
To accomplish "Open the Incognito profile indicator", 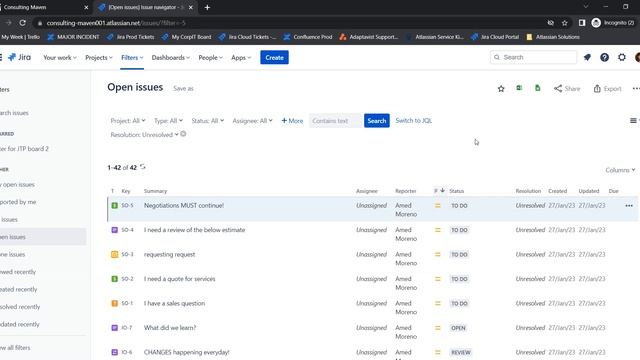I will pyautogui.click(x=613, y=23).
